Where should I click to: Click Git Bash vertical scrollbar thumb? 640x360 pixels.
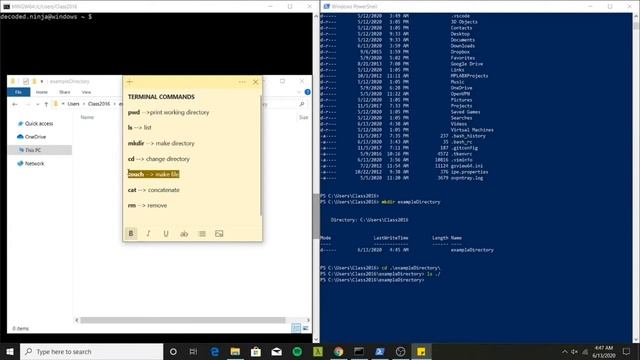coord(316,216)
